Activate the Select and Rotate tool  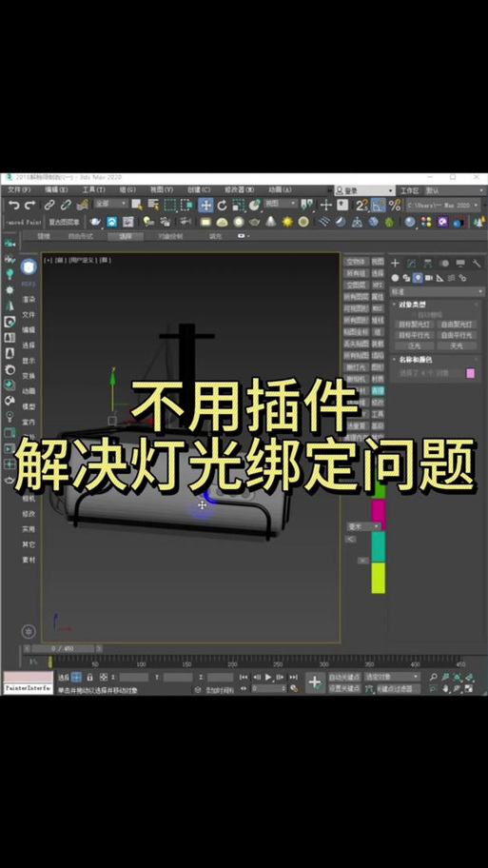pos(222,206)
